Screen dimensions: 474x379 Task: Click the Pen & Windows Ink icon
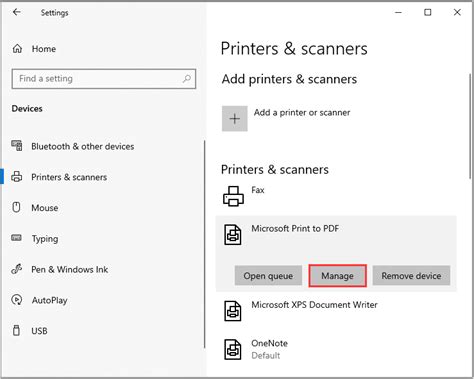[17, 269]
